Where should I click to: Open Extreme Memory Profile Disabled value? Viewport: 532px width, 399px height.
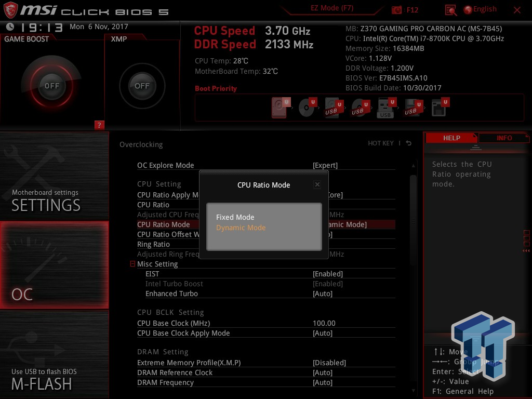pos(329,363)
